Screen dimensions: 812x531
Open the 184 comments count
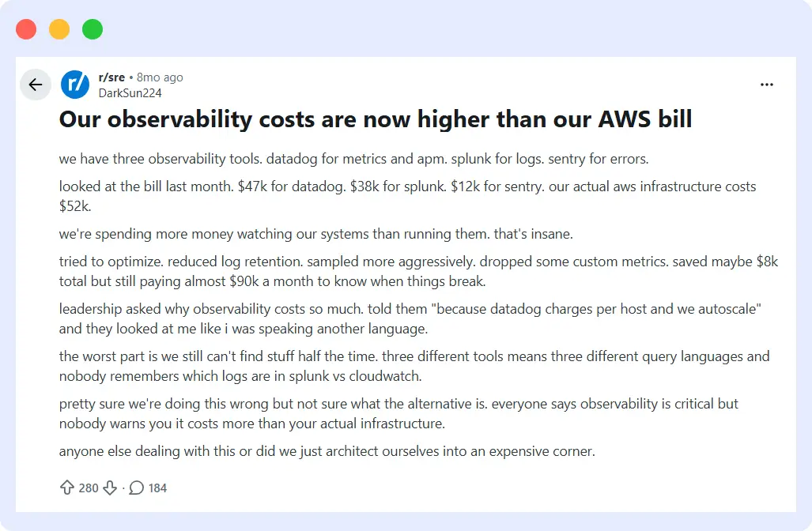pyautogui.click(x=157, y=488)
